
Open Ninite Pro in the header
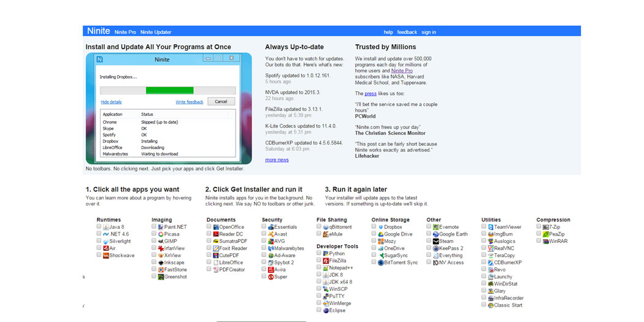[125, 32]
